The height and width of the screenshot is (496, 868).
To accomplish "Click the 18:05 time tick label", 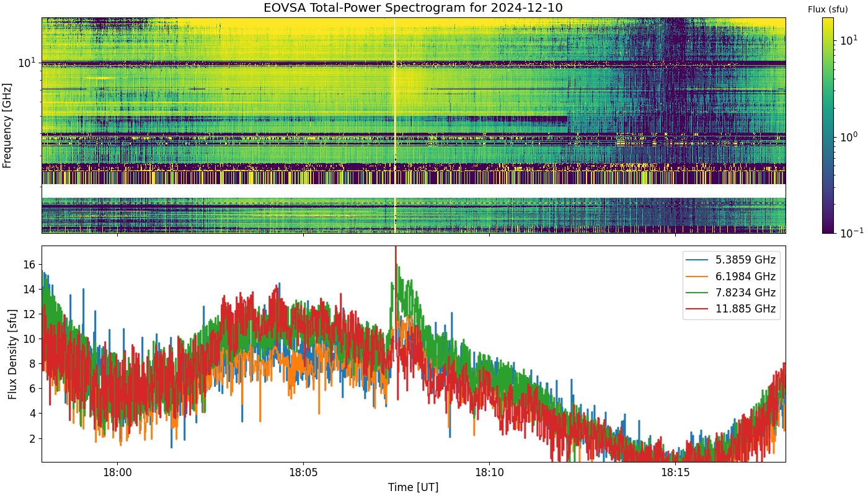I will pyautogui.click(x=303, y=472).
